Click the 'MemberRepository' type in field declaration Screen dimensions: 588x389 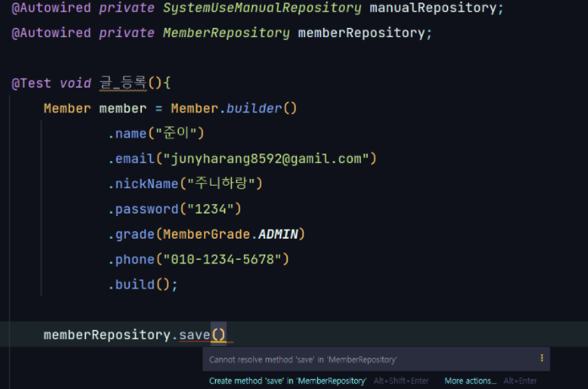pyautogui.click(x=226, y=33)
